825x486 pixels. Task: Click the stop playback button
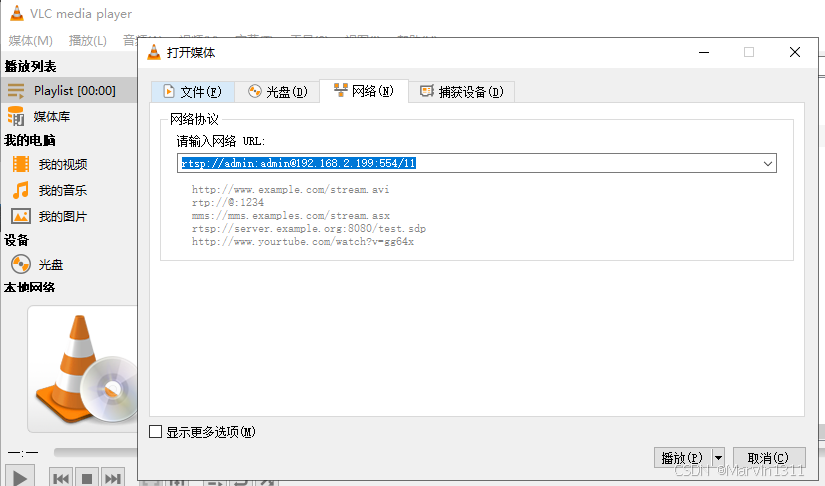[87, 478]
